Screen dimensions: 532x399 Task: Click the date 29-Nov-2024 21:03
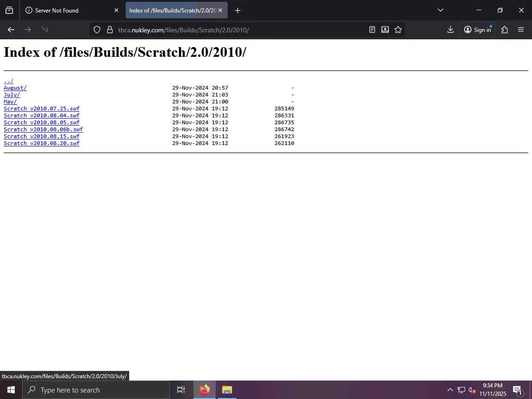tap(200, 95)
